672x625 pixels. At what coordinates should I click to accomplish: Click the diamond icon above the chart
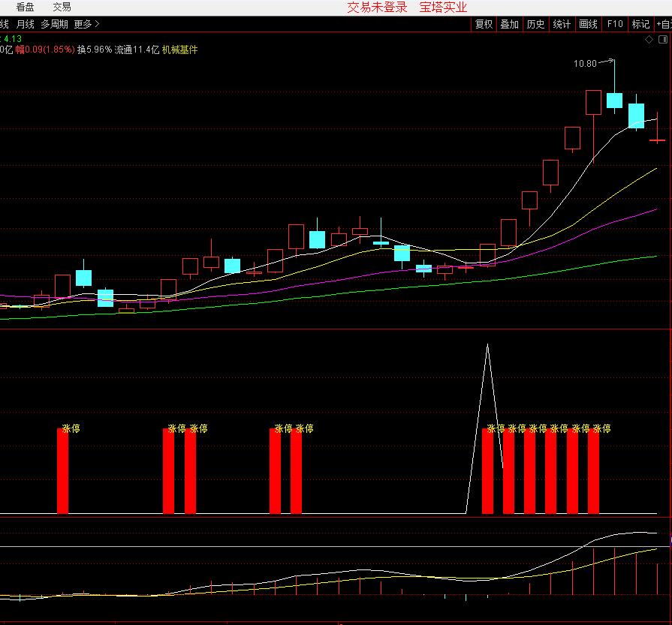coord(649,39)
